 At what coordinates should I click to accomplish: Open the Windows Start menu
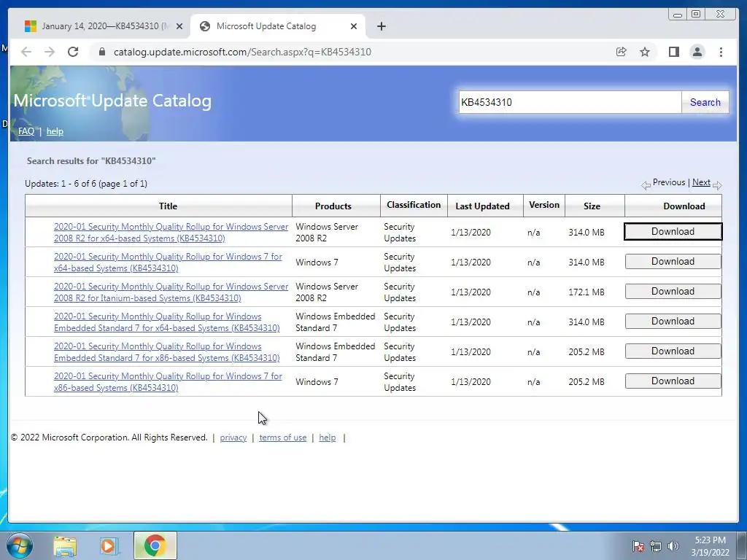pos(20,545)
